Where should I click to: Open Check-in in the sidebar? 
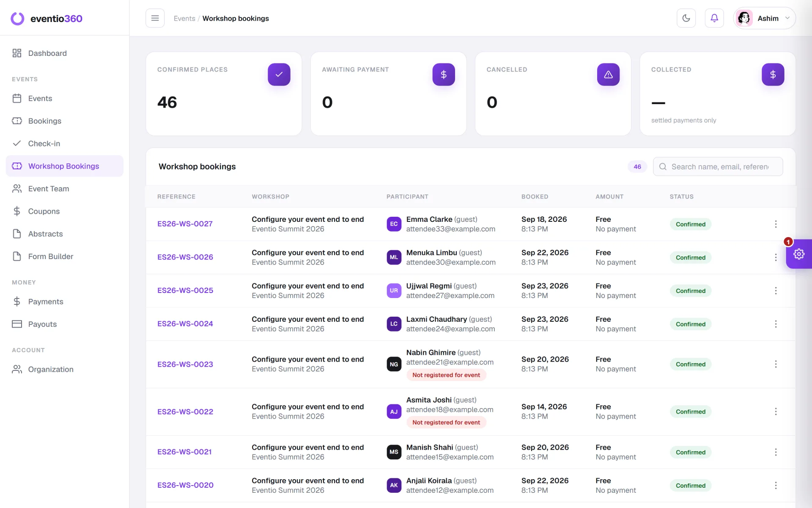[x=65, y=144]
